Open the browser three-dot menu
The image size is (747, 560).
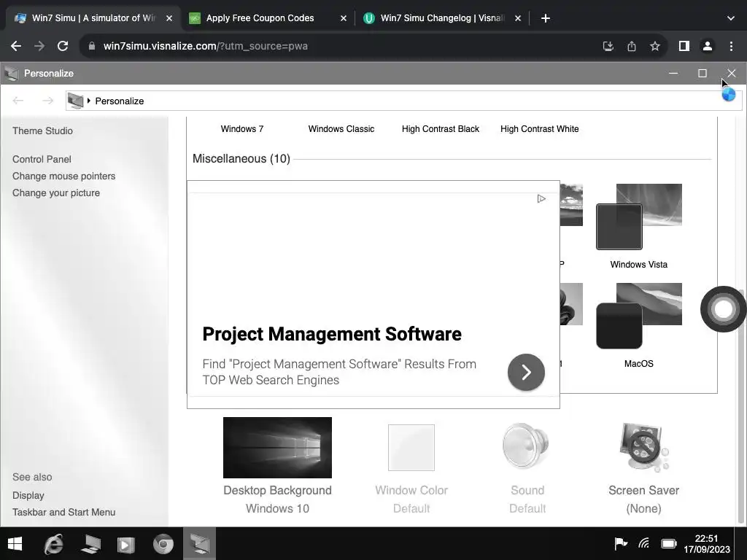pyautogui.click(x=731, y=46)
